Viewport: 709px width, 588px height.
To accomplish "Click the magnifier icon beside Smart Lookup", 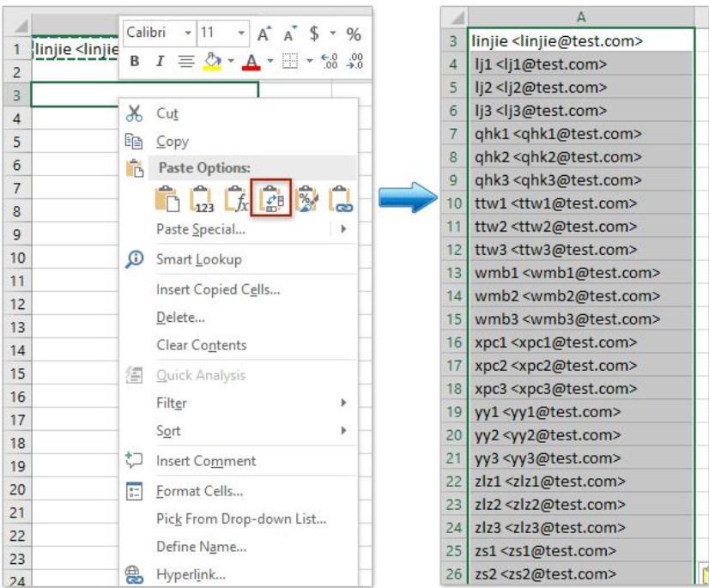I will [134, 259].
